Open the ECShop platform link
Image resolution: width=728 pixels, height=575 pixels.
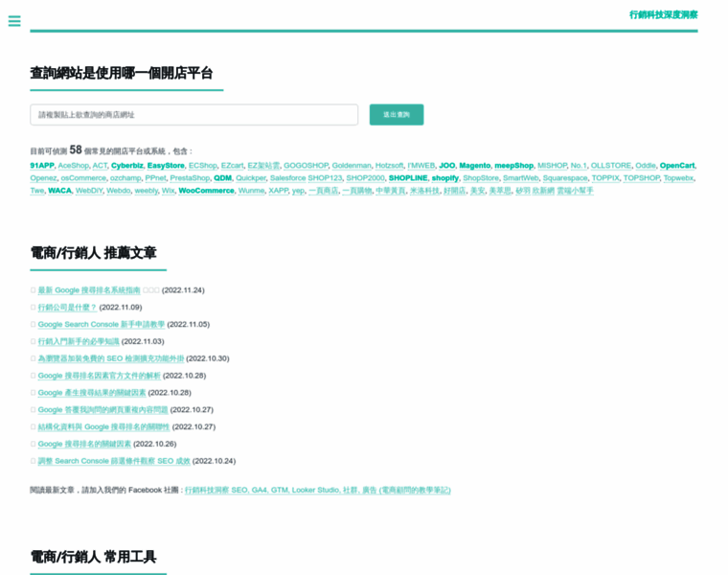click(203, 166)
